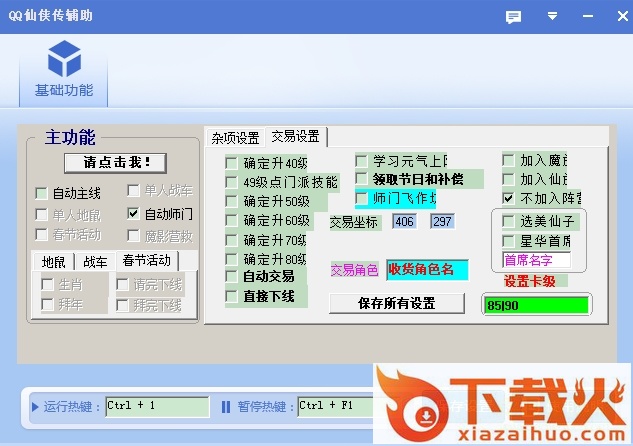The image size is (633, 446).
Task: Enable 确定升40级 checkbox
Action: pyautogui.click(x=231, y=163)
